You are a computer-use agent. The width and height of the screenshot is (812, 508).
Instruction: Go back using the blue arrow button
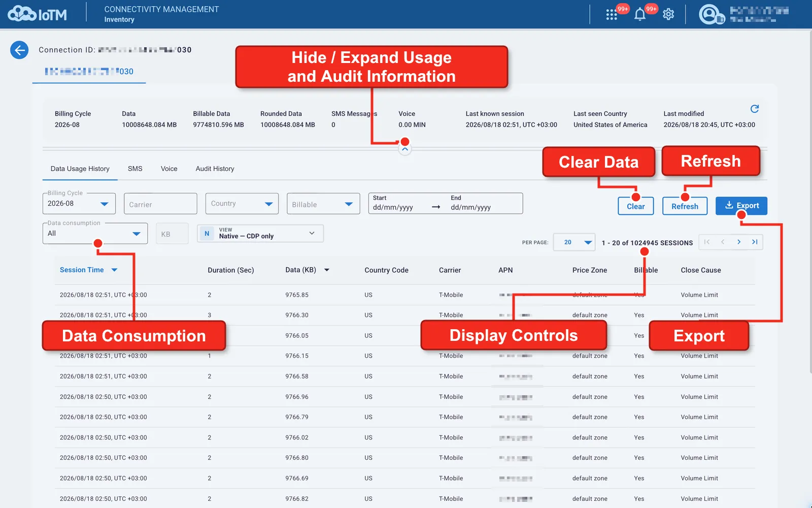19,50
